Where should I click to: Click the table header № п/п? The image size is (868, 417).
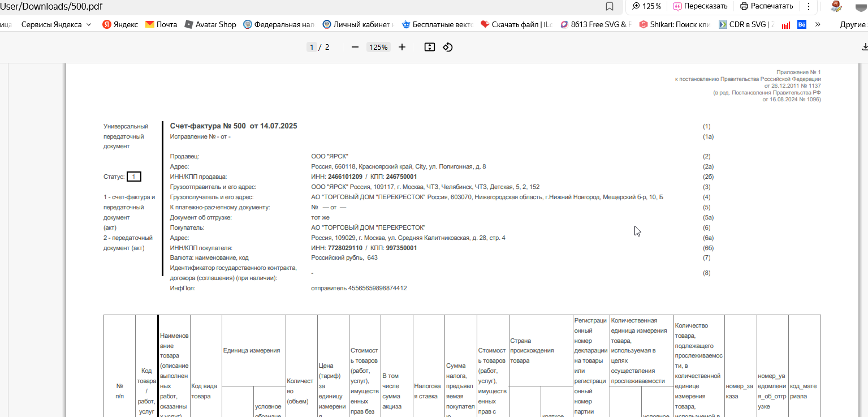point(119,391)
